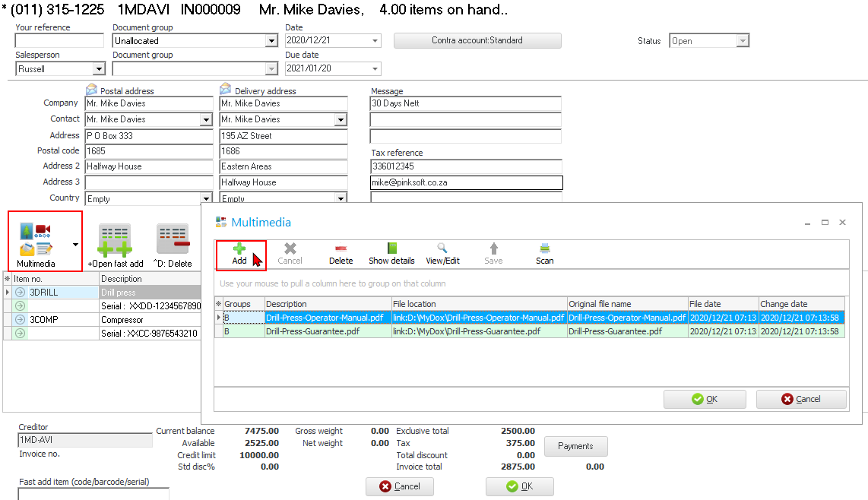This screenshot has height=500, width=868.
Task: Click the Fast add item input field
Action: pos(93,494)
